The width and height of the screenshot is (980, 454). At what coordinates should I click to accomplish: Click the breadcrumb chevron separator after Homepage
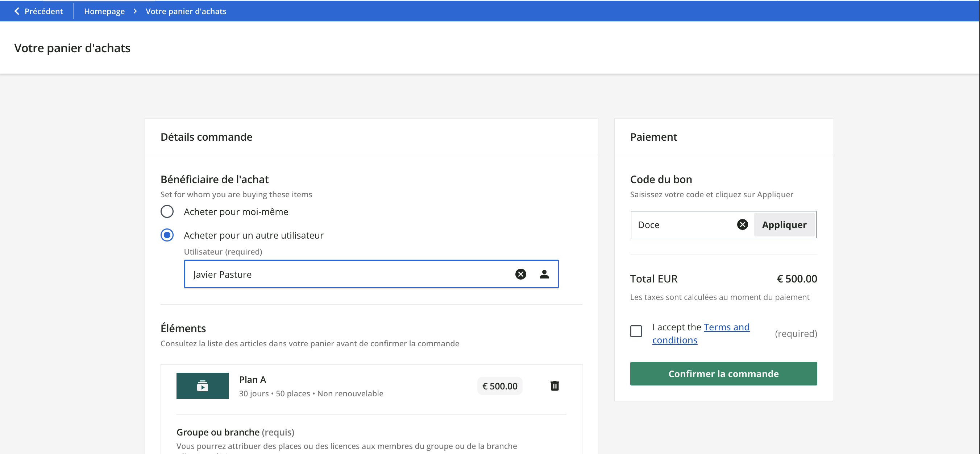pos(135,11)
